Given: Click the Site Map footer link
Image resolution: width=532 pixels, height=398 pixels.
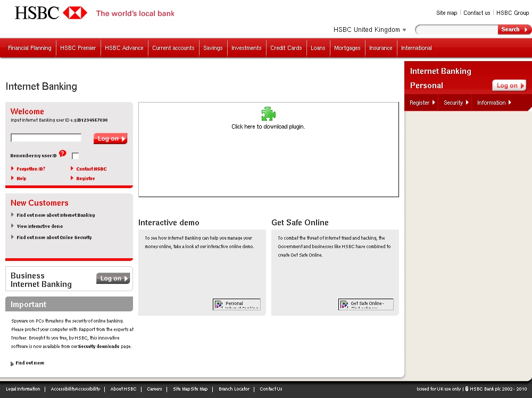Looking at the screenshot, I should (190, 389).
